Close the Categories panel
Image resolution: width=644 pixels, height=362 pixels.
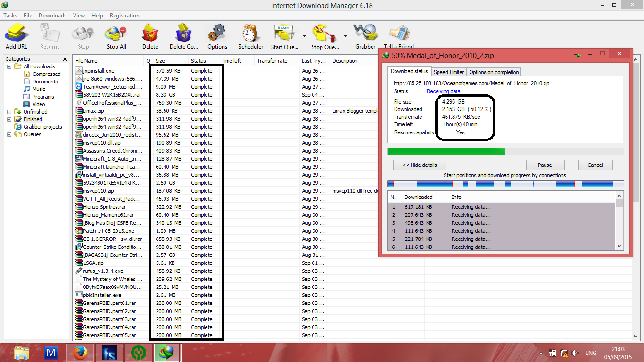click(65, 59)
